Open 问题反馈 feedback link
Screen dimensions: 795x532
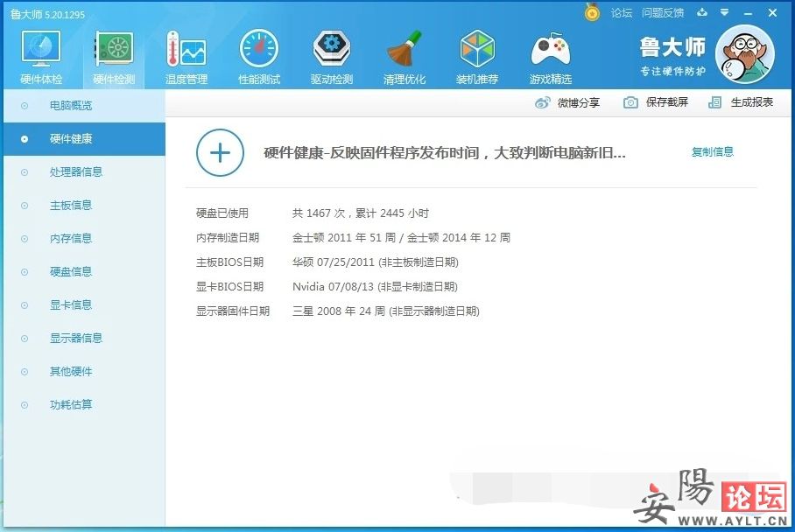663,13
